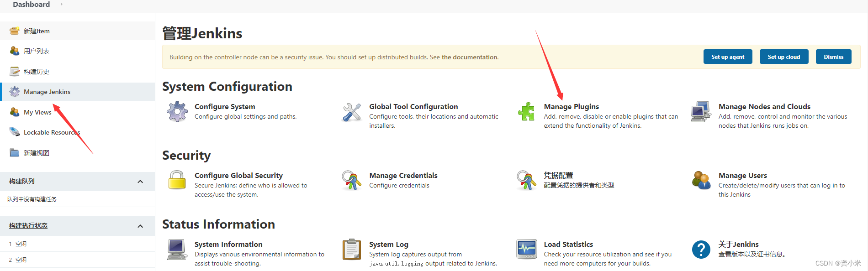Screen dimensions: 868x271
Task: Click the Manage Credentials keys icon
Action: click(352, 180)
